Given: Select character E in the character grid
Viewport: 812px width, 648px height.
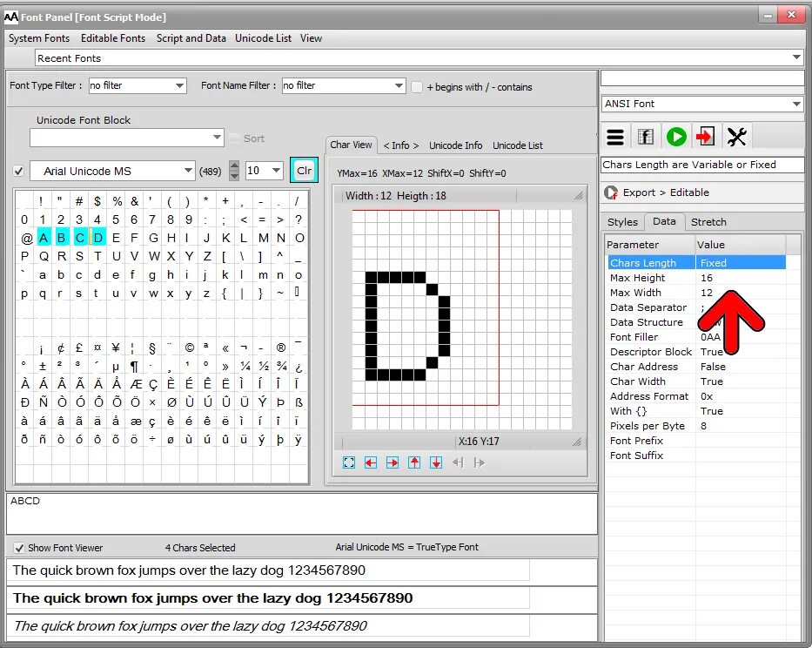Looking at the screenshot, I should pyautogui.click(x=116, y=238).
